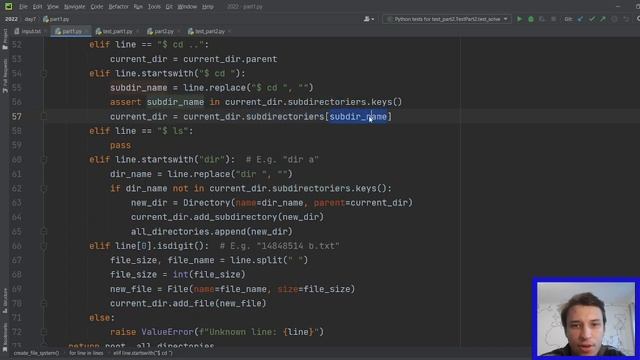Screen dimensions: 640x360
Task: Toggle the fold marker at line 65
Action: tap(44, 231)
